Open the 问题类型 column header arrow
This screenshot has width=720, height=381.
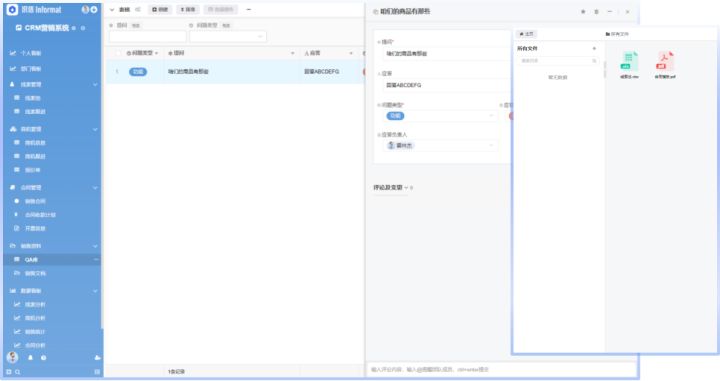click(157, 53)
